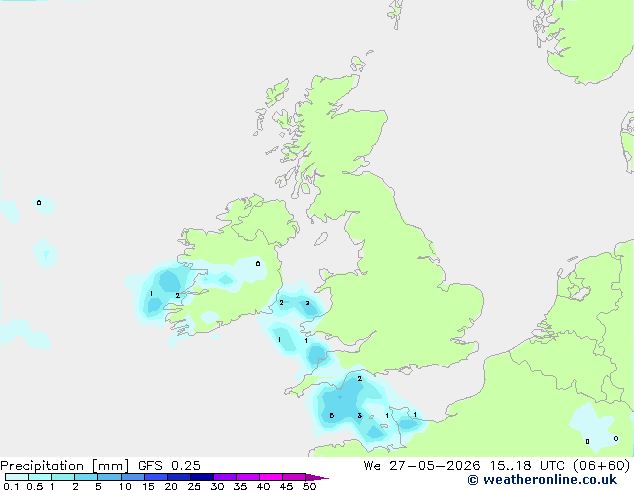Screen dimensions: 634x490
Task: Select the 30–35 mm purple legend swatch
Action: [224, 477]
